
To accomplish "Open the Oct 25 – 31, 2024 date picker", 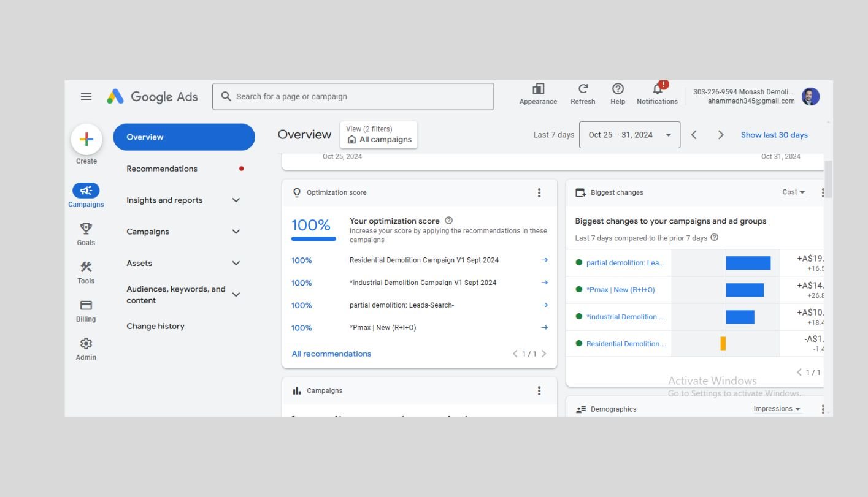I will tap(629, 135).
